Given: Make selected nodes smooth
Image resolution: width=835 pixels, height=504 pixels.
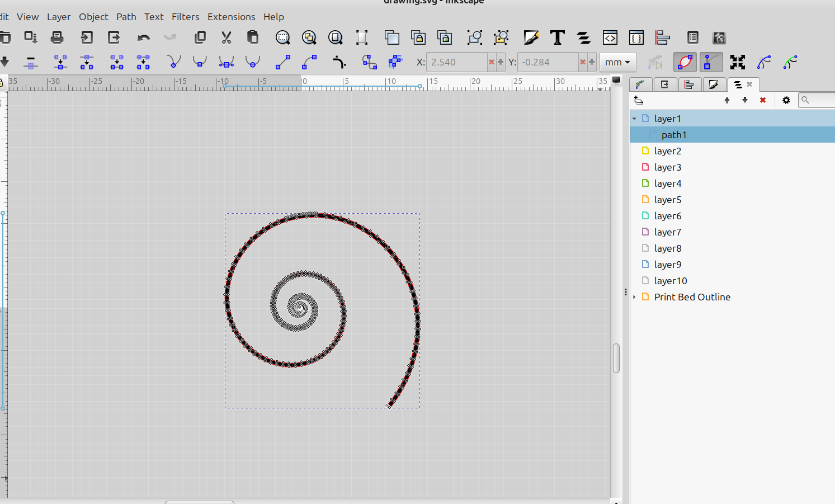Looking at the screenshot, I should click(x=200, y=62).
